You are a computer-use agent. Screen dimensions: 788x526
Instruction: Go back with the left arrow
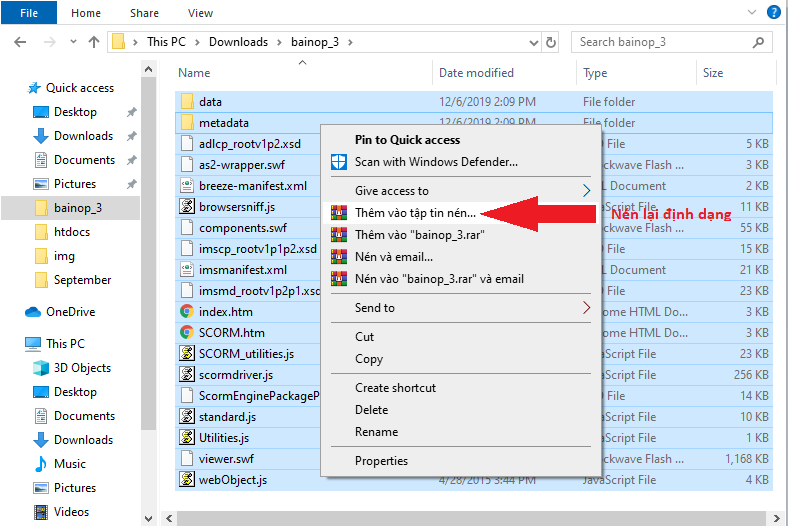[20, 42]
